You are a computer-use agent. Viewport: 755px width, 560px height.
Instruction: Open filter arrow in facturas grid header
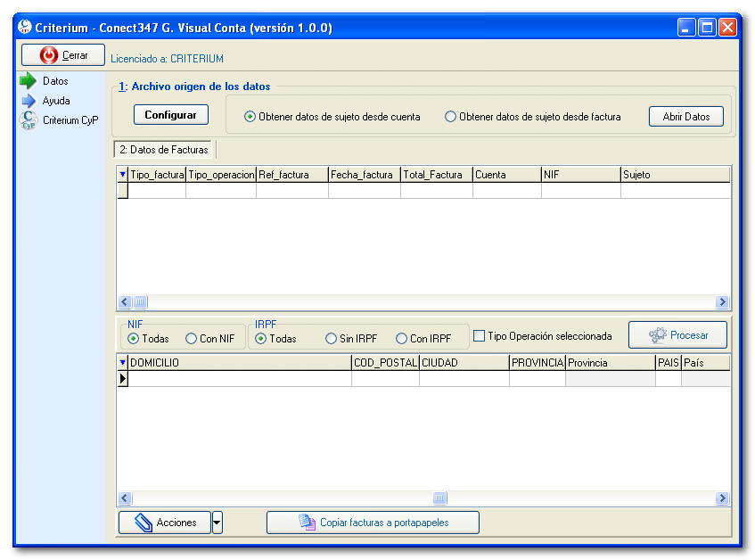[x=123, y=175]
